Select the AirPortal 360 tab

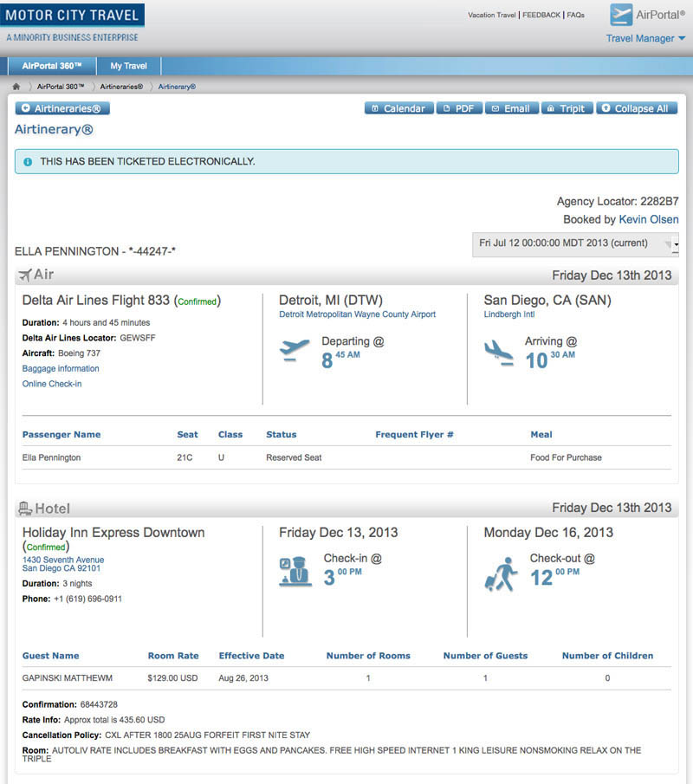[51, 66]
